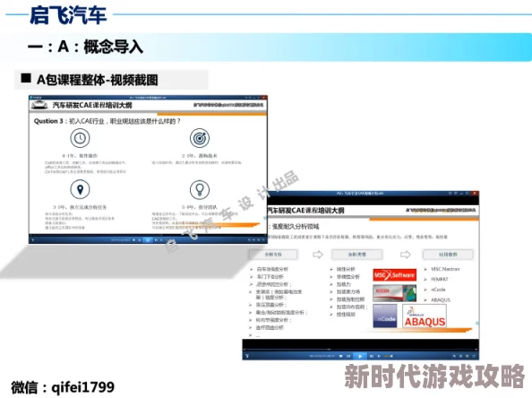Click the car logo in left player slide

click(39, 105)
